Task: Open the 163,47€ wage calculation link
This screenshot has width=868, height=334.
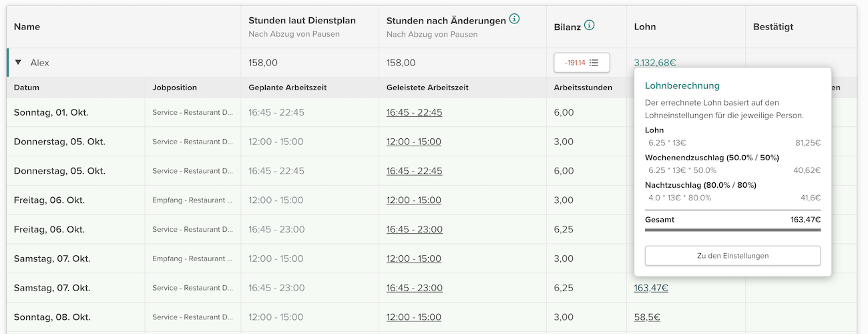Action: pyautogui.click(x=651, y=288)
